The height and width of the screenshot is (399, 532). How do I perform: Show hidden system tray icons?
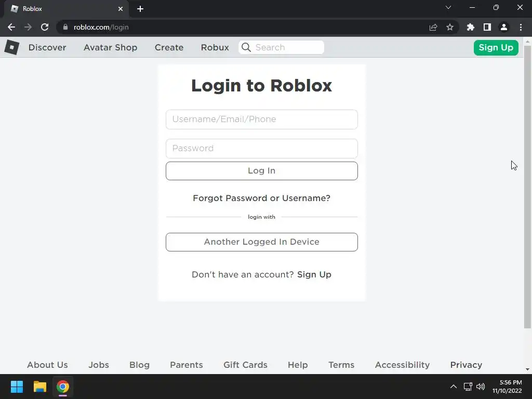coord(453,387)
